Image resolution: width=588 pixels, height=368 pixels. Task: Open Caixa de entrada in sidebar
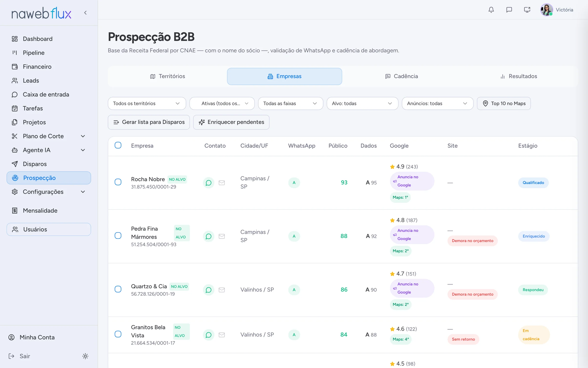(49, 94)
